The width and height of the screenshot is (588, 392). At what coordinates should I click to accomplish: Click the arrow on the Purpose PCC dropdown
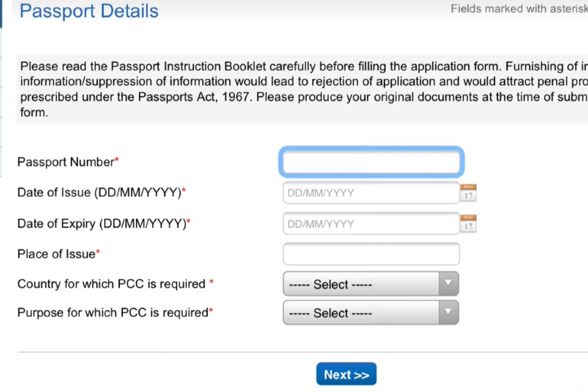(x=448, y=312)
